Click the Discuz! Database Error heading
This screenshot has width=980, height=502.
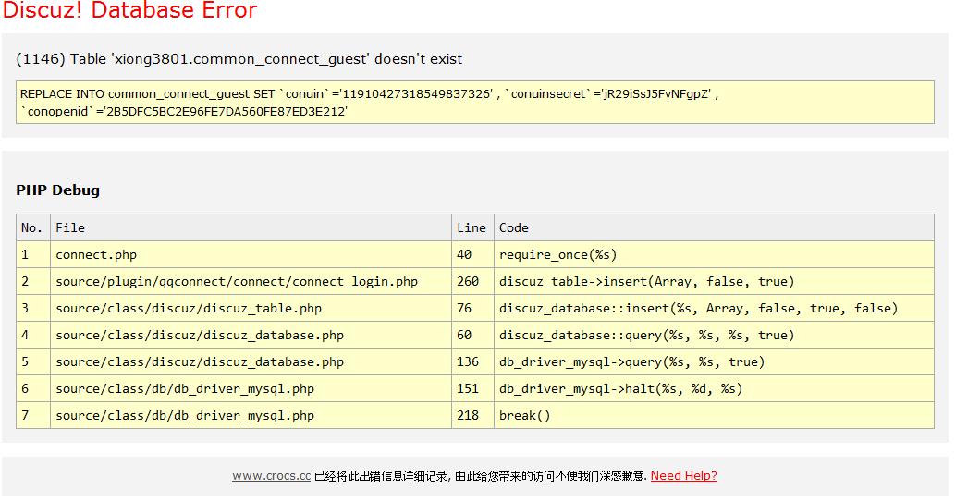130,11
